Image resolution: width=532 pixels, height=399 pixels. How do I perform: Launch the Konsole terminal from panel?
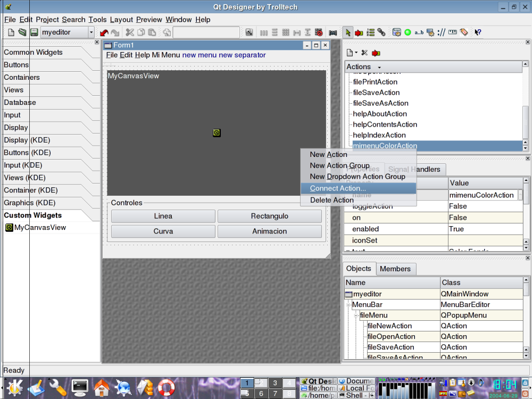coord(80,387)
